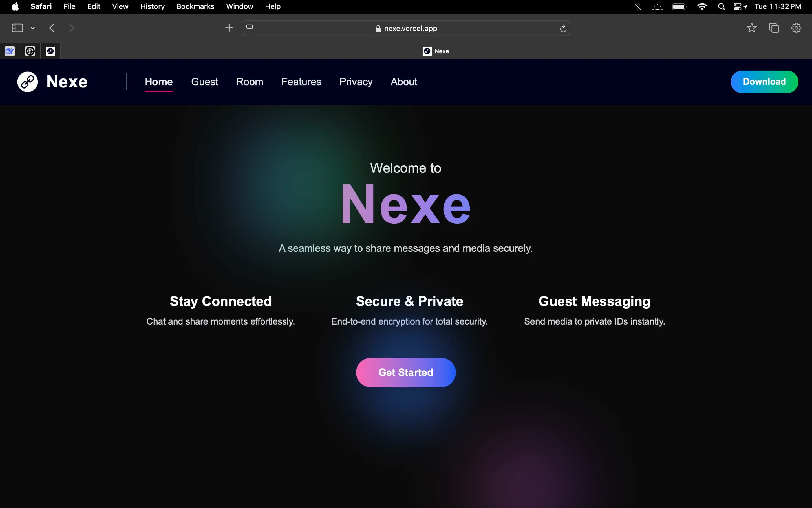Click 'Send media to private IDs instantly.' text
The image size is (812, 508).
click(594, 321)
